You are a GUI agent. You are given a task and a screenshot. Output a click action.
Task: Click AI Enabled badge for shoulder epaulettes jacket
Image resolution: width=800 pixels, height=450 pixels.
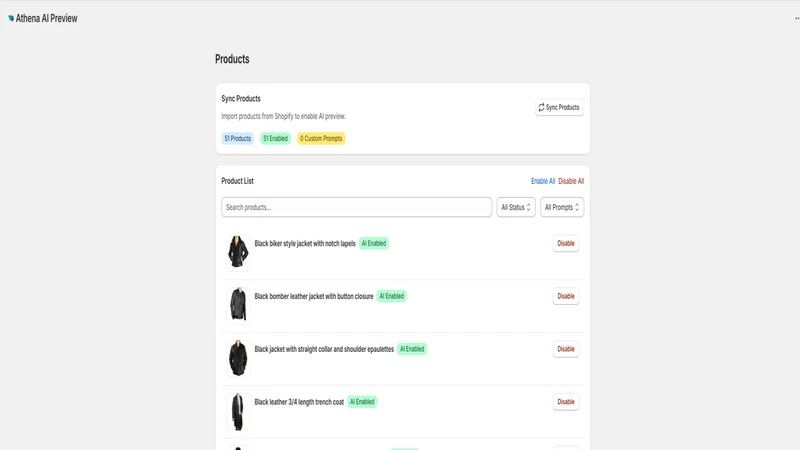click(x=412, y=349)
